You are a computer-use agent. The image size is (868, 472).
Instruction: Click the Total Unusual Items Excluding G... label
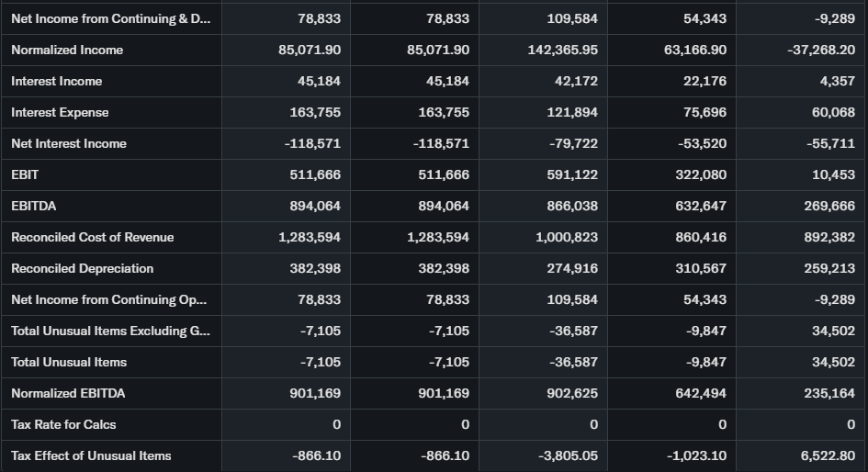tap(110, 331)
